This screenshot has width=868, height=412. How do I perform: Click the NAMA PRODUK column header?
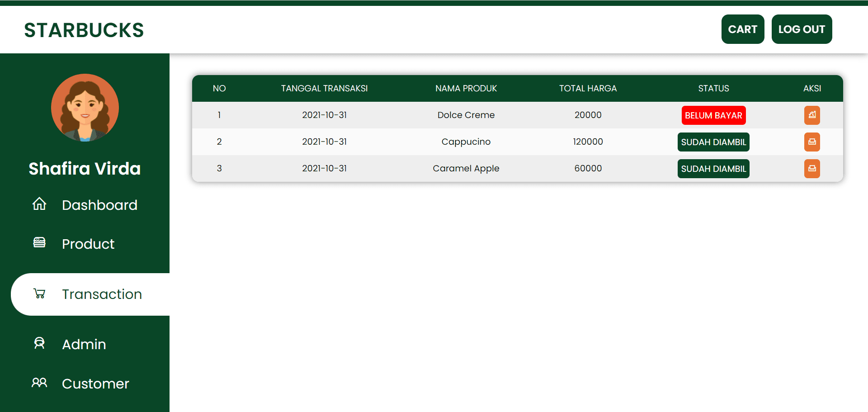tap(466, 88)
